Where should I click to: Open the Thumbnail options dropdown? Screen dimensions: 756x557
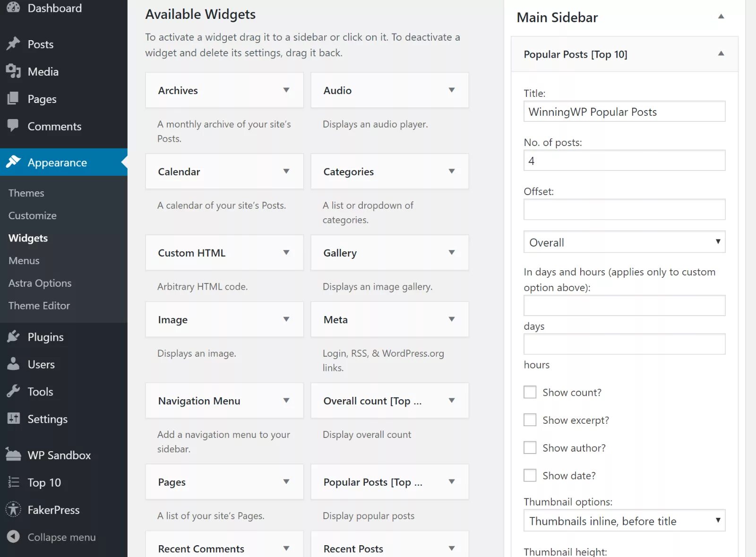click(624, 521)
